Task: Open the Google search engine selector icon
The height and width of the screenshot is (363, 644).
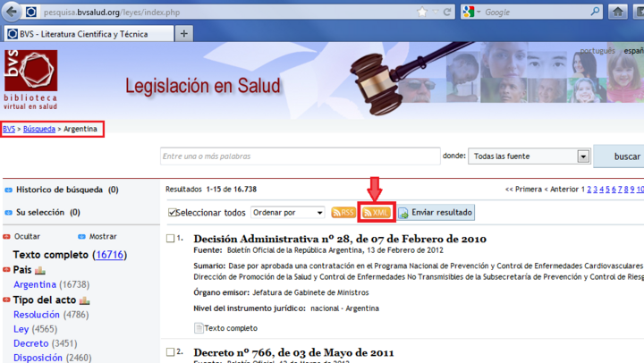Action: [468, 12]
